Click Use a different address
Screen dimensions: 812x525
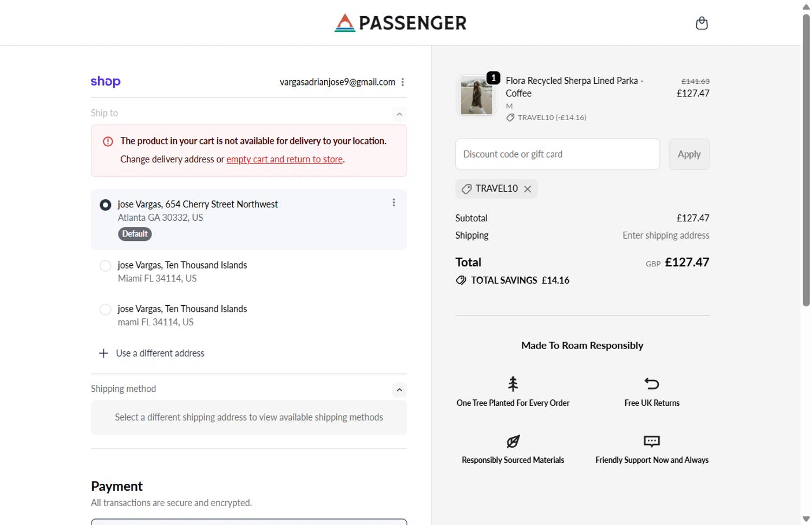coord(160,353)
